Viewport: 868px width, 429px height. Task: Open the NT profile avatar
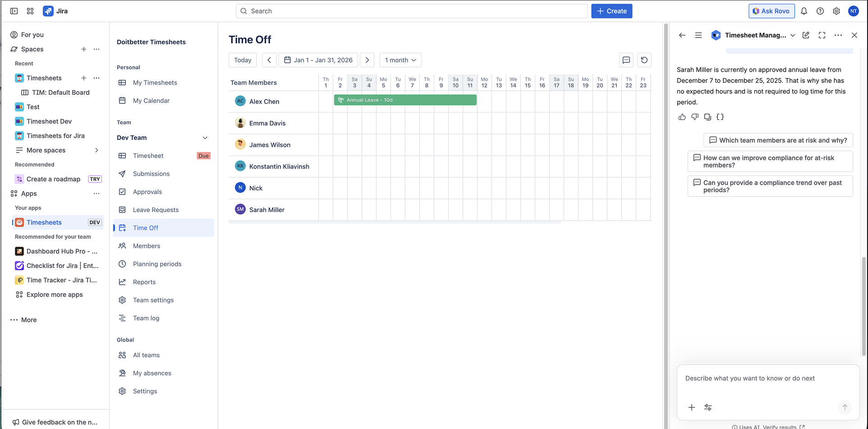coord(854,11)
